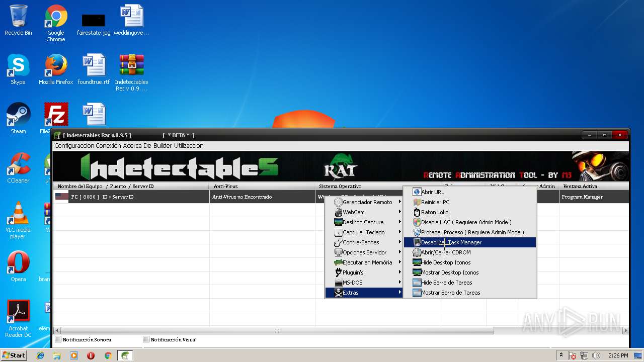
Task: Select the VLC media player shortcut
Action: tap(18, 220)
